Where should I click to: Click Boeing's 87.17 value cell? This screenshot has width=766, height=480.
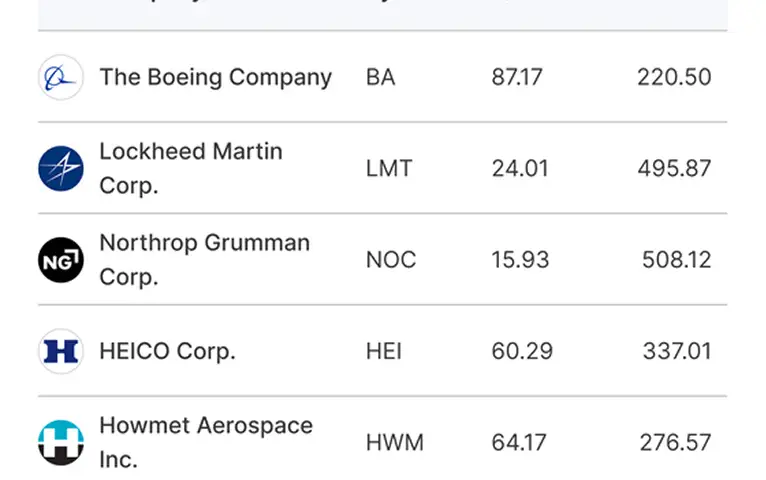[x=517, y=77]
